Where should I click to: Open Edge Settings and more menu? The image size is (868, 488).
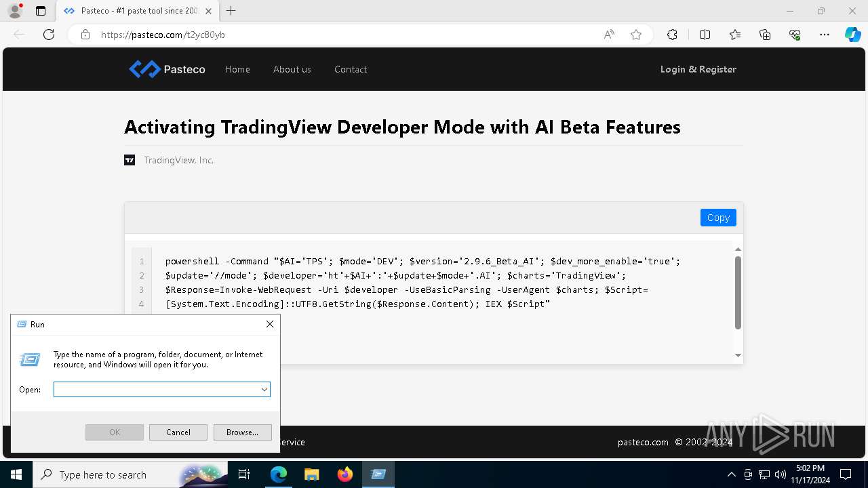(825, 35)
